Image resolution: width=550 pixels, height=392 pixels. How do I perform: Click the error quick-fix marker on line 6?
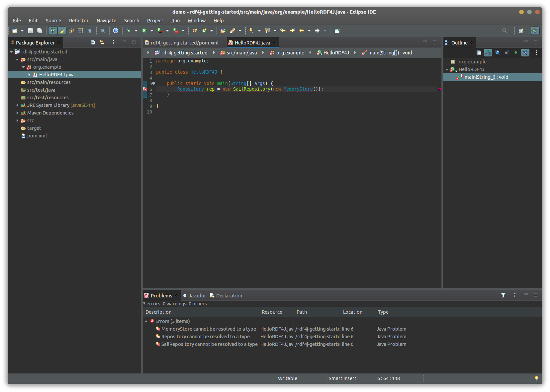pos(144,89)
